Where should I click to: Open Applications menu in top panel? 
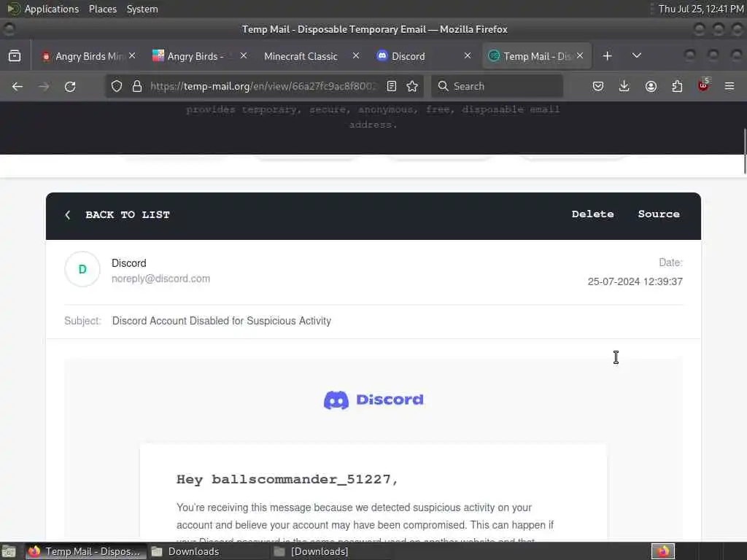[52, 9]
